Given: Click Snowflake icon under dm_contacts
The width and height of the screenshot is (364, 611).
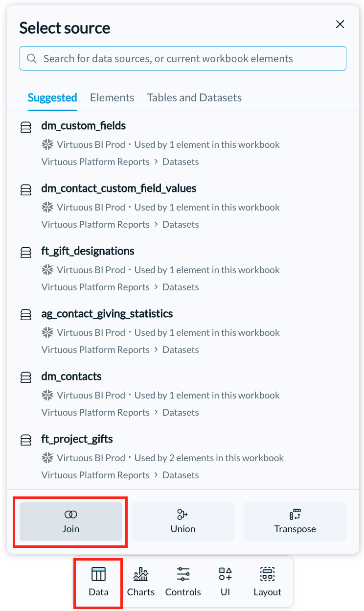Looking at the screenshot, I should coord(47,395).
